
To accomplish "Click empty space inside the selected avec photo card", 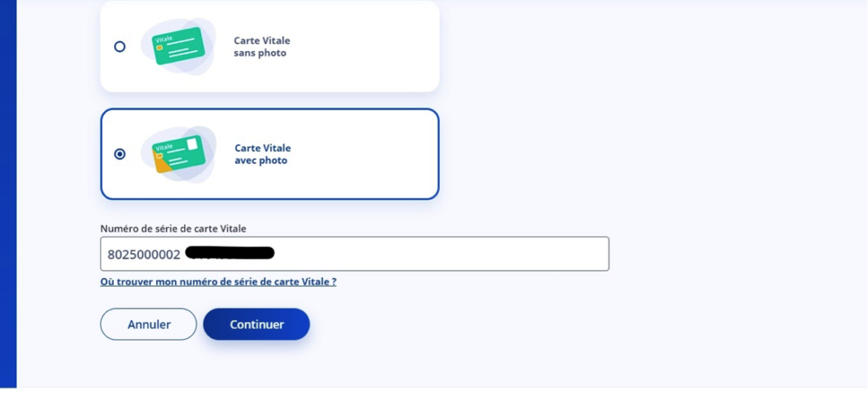I will tap(366, 154).
